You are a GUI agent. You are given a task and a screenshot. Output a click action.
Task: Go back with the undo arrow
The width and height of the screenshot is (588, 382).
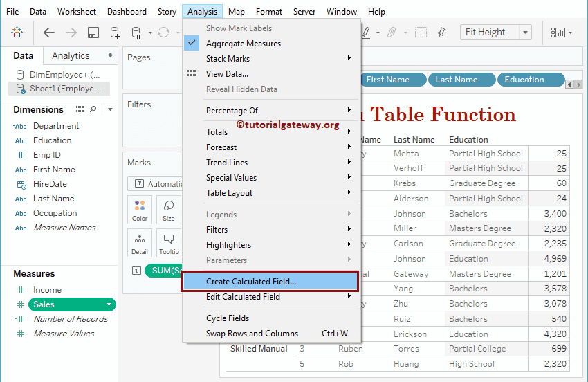pos(48,33)
